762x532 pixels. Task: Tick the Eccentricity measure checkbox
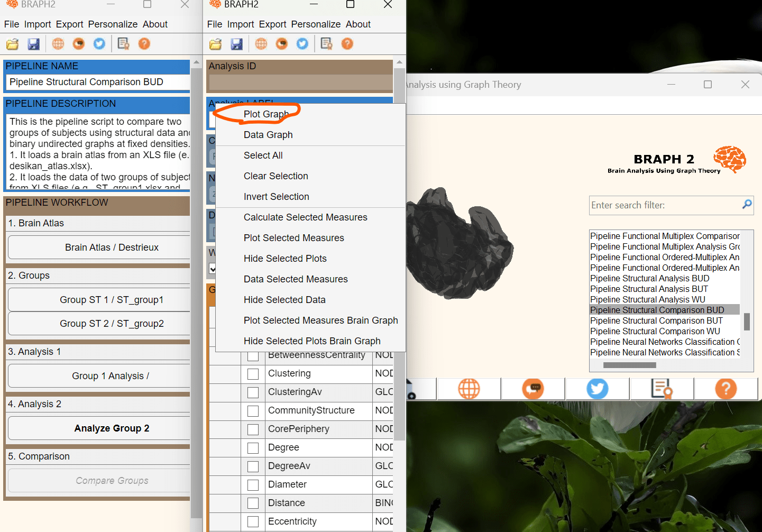point(253,522)
